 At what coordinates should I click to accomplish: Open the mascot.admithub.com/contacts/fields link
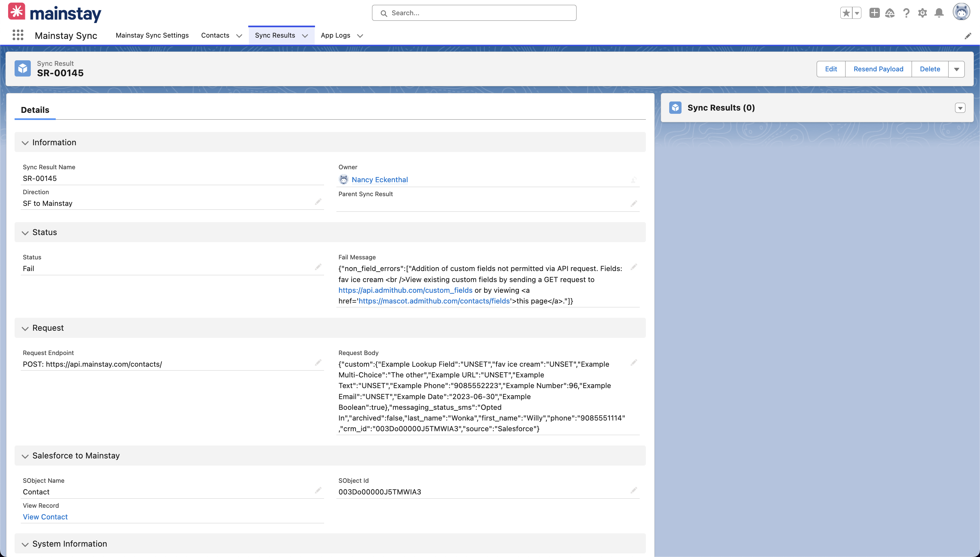[434, 301]
